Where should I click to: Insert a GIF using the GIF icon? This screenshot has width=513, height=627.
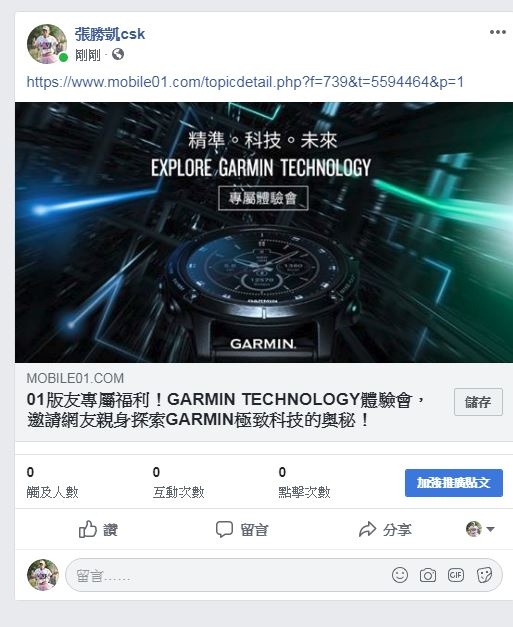(x=456, y=575)
